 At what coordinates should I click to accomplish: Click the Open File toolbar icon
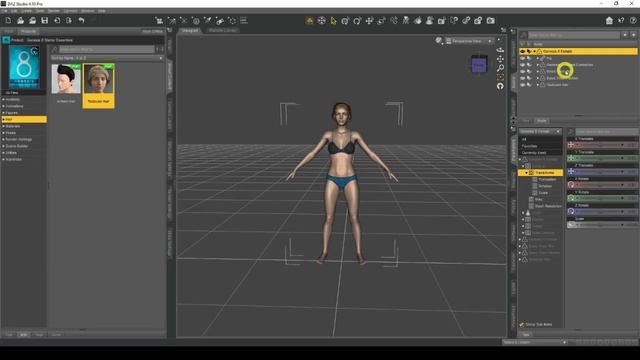pos(20,20)
